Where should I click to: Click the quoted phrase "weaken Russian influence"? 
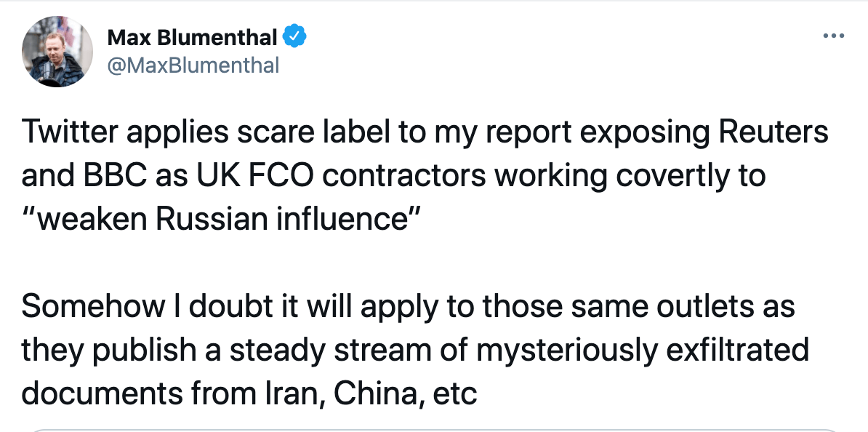(x=222, y=219)
